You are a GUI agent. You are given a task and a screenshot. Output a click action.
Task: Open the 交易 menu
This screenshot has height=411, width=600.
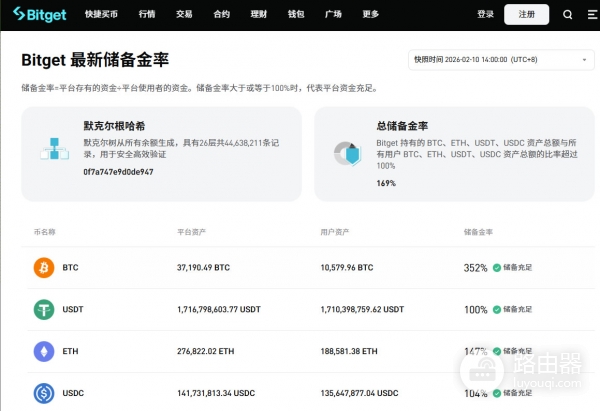pos(184,14)
